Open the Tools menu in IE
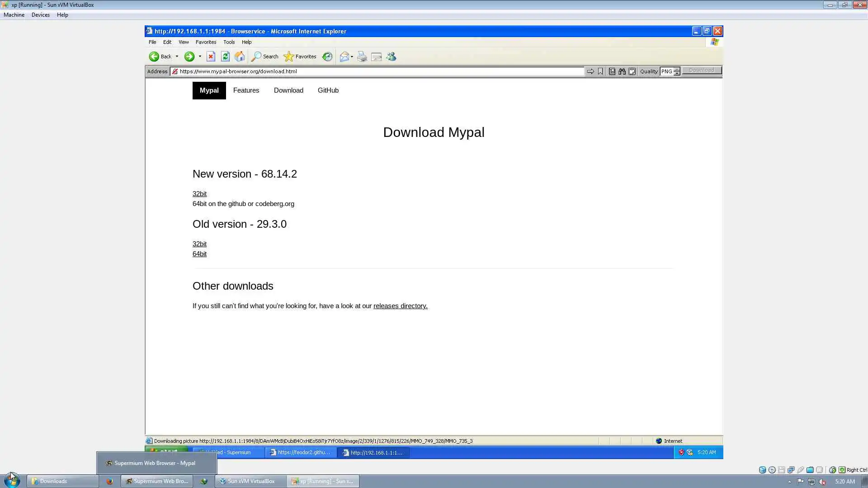The width and height of the screenshot is (868, 488). click(229, 42)
